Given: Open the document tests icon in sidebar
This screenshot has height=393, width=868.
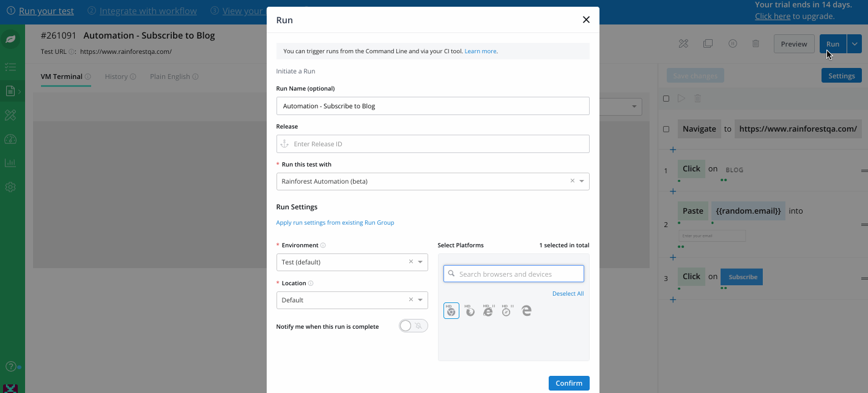Looking at the screenshot, I should [x=10, y=91].
